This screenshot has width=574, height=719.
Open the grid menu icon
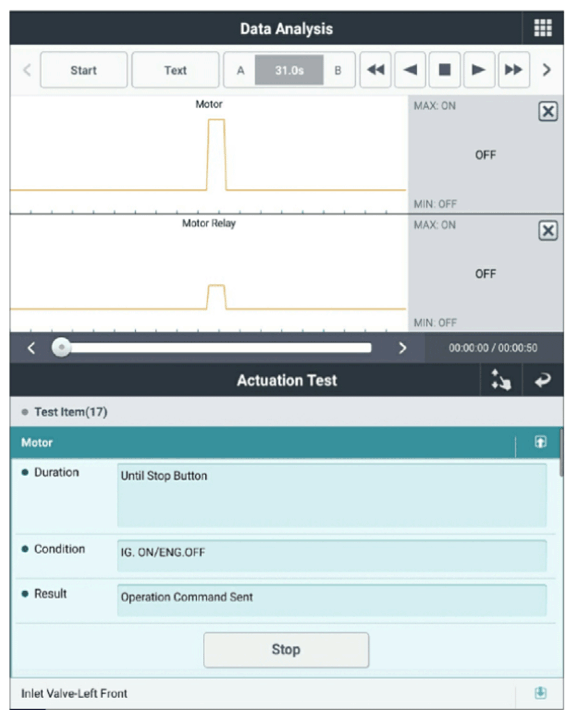coord(542,28)
